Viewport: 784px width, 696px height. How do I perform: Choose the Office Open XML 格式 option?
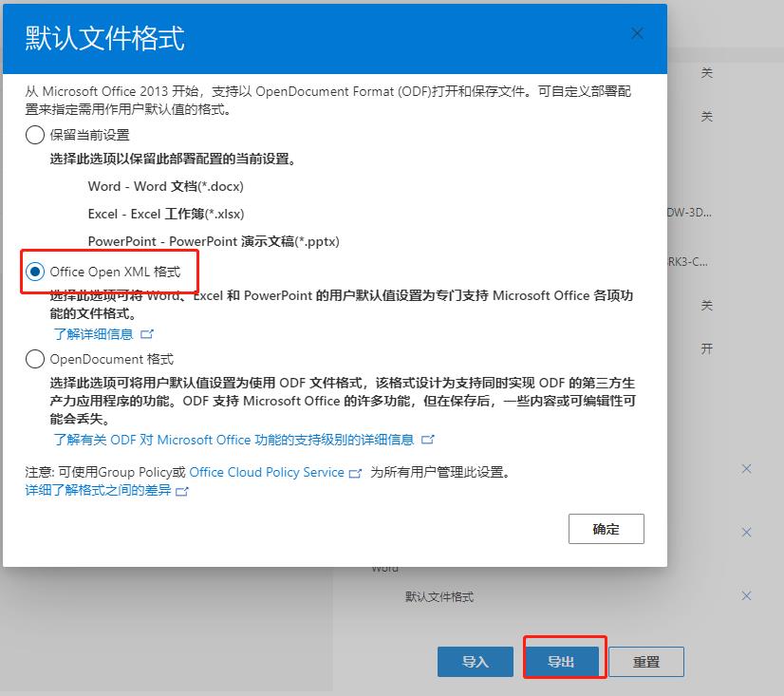pyautogui.click(x=35, y=272)
